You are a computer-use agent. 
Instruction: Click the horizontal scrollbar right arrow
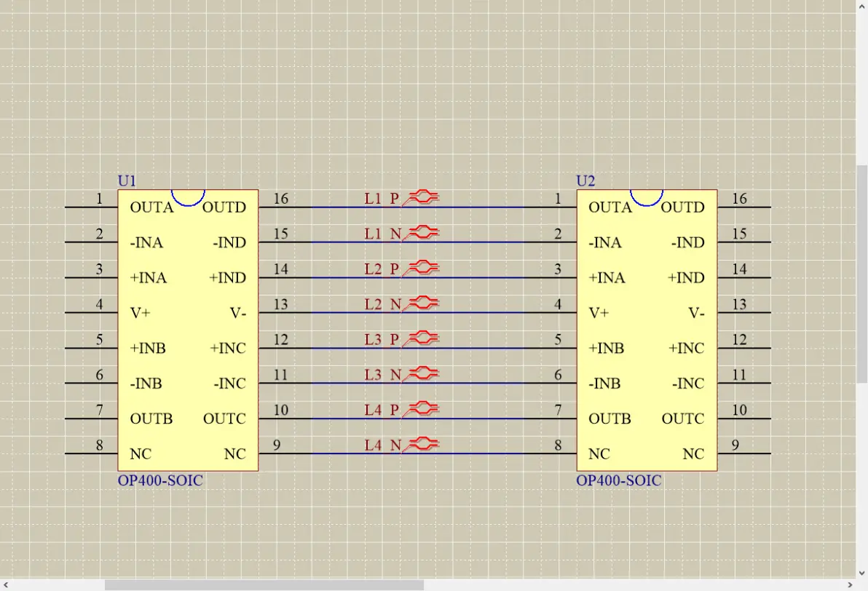[850, 585]
